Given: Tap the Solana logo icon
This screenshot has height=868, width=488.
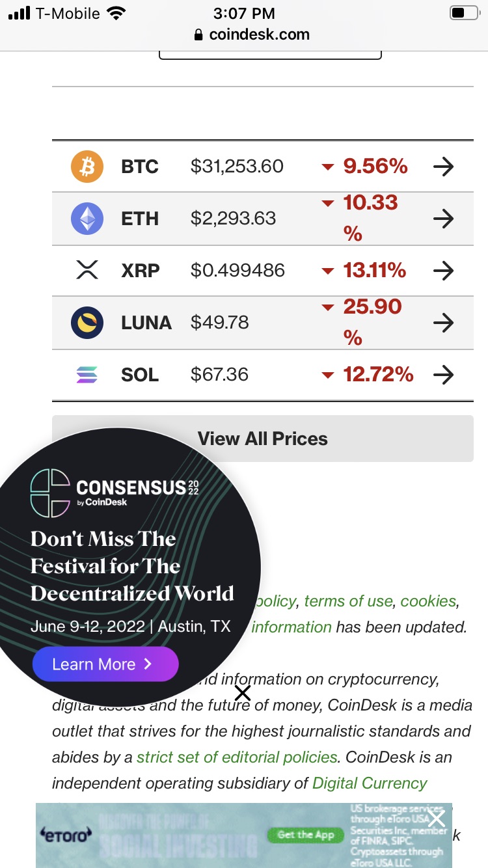Looking at the screenshot, I should (87, 375).
